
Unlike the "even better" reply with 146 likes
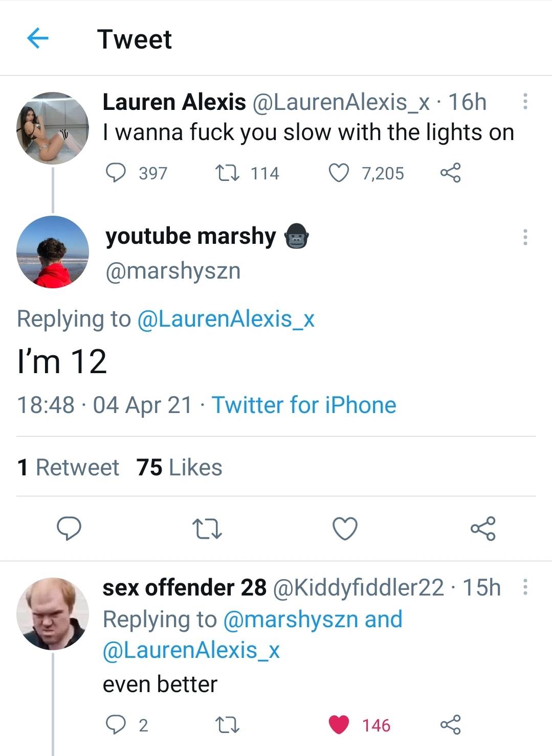coord(338,724)
